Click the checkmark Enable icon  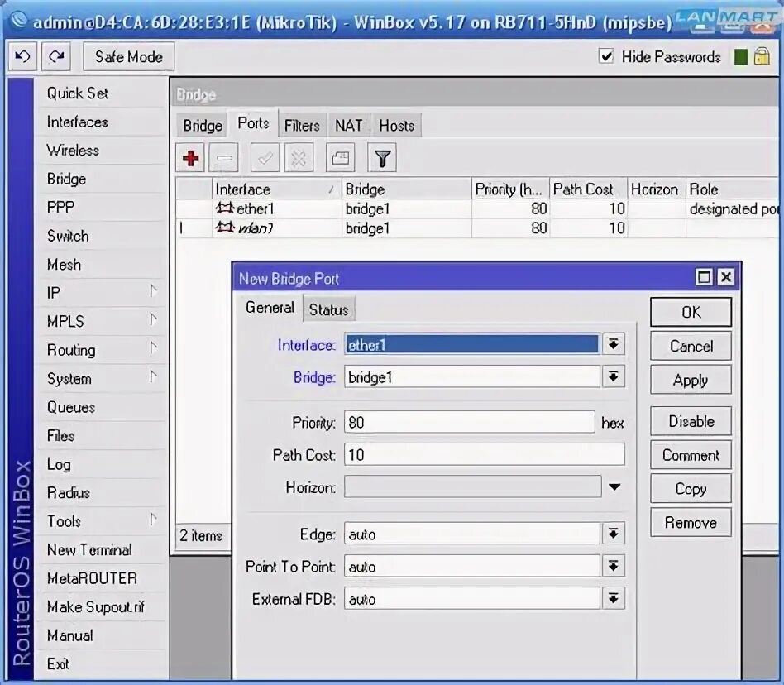pyautogui.click(x=265, y=158)
